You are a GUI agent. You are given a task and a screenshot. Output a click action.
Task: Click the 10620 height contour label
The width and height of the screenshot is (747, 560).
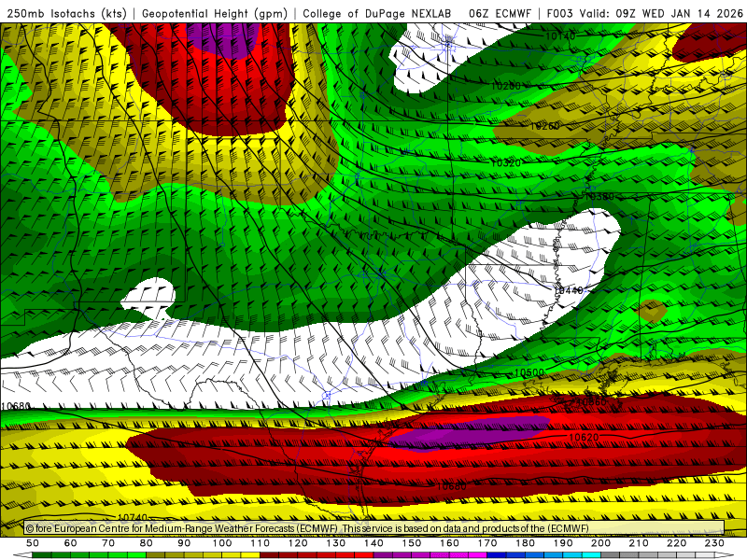tap(584, 437)
